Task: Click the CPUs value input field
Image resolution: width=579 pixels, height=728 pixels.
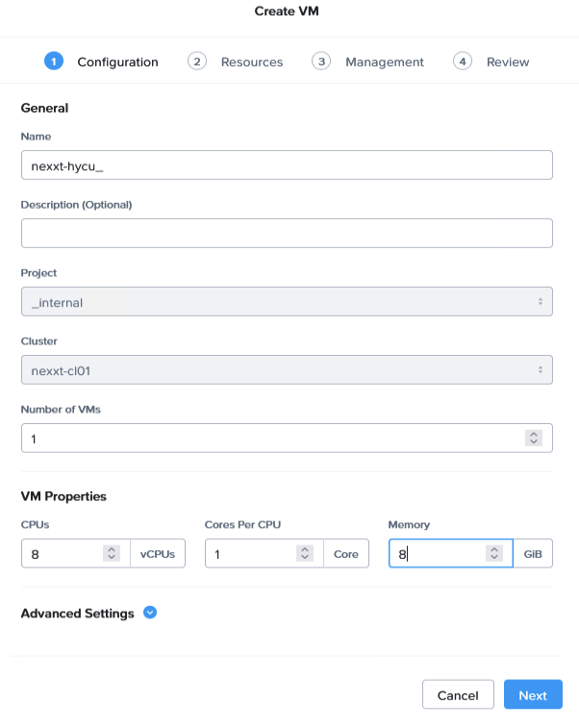Action: pos(61,554)
